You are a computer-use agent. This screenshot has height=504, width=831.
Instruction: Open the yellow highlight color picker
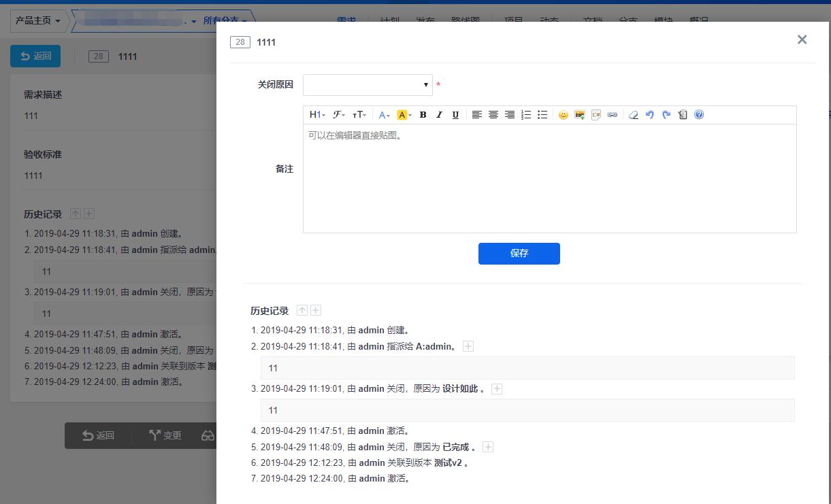404,115
